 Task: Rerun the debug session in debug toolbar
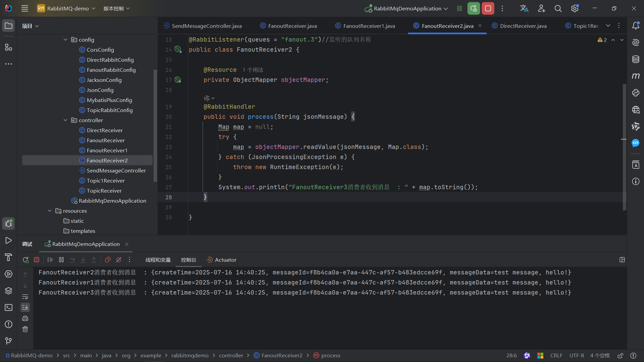[25, 260]
